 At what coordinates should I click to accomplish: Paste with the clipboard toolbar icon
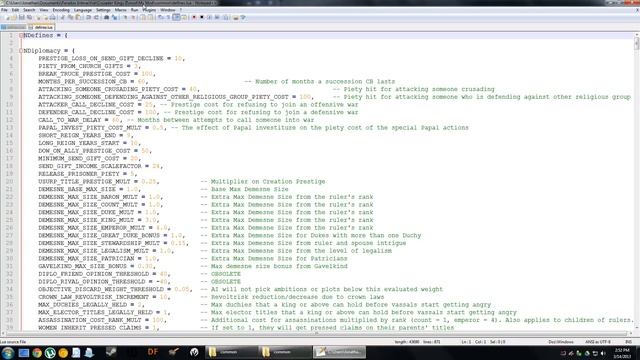[x=78, y=18]
